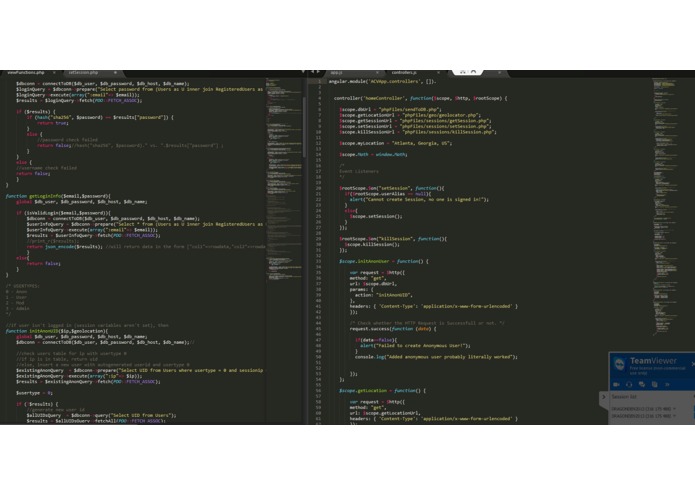Show more TeamViewer panel functions
Viewport: 695px width, 494px height.
tap(667, 385)
